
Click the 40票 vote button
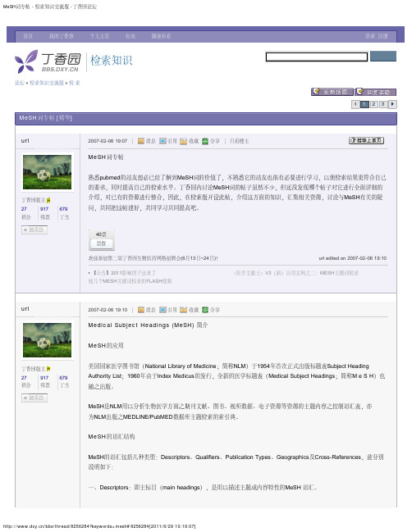[101, 240]
